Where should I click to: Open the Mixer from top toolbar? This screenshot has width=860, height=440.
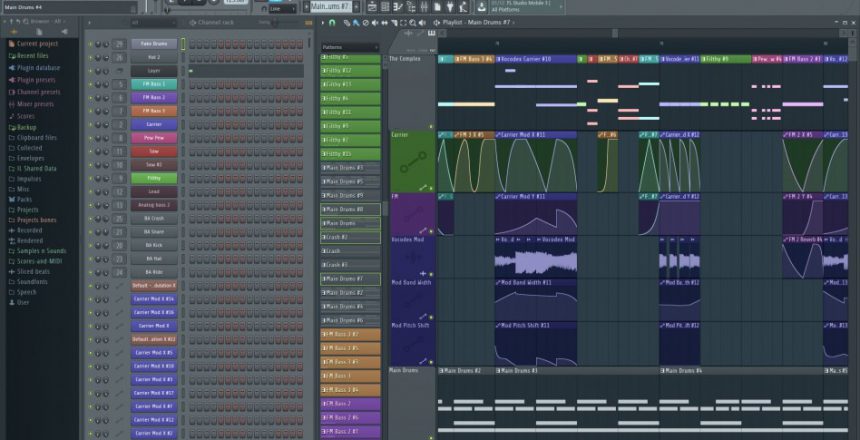[x=424, y=7]
